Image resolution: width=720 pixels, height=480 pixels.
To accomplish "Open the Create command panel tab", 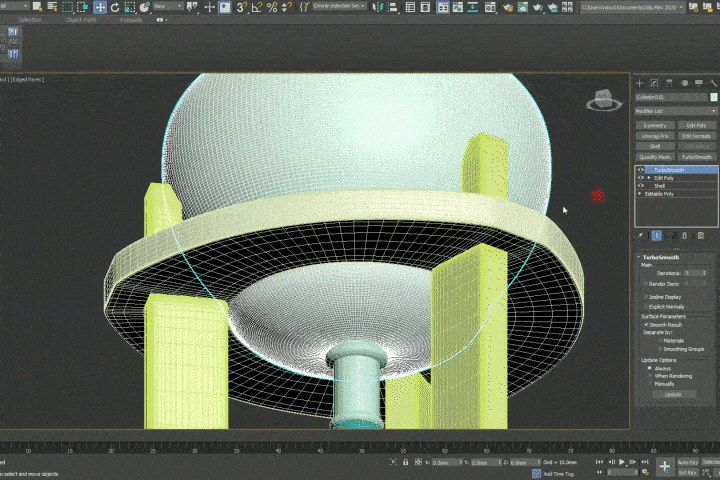I will pos(640,83).
